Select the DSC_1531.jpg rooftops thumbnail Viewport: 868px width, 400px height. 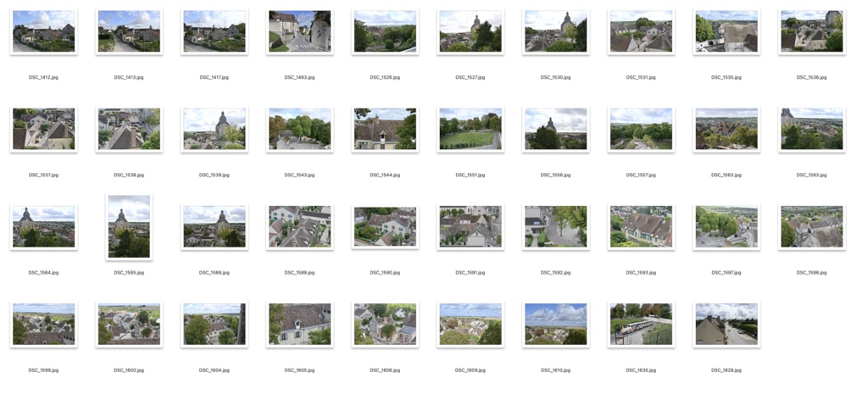point(641,31)
